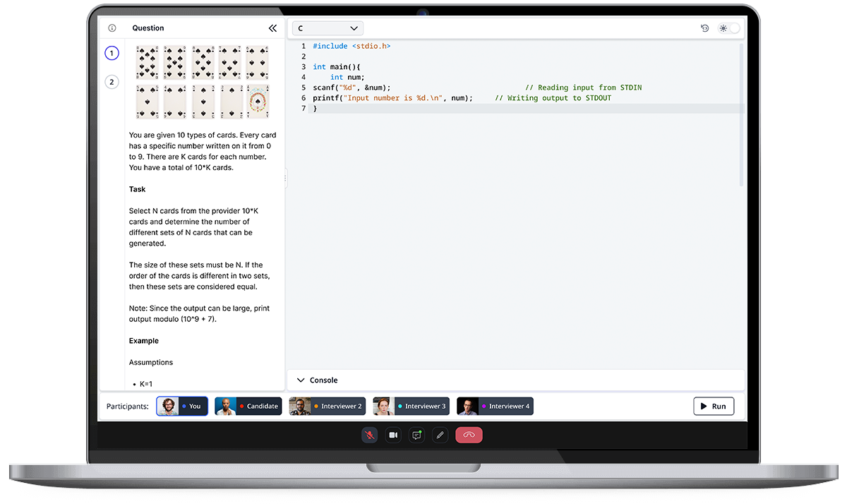847x504 pixels.
Task: Unmute the microphone
Action: tap(369, 435)
